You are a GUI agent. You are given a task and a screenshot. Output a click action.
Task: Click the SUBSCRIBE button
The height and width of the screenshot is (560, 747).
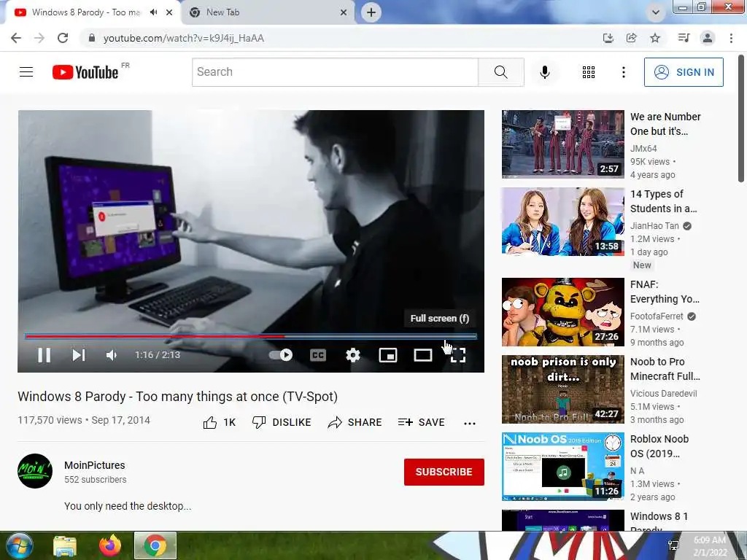444,472
